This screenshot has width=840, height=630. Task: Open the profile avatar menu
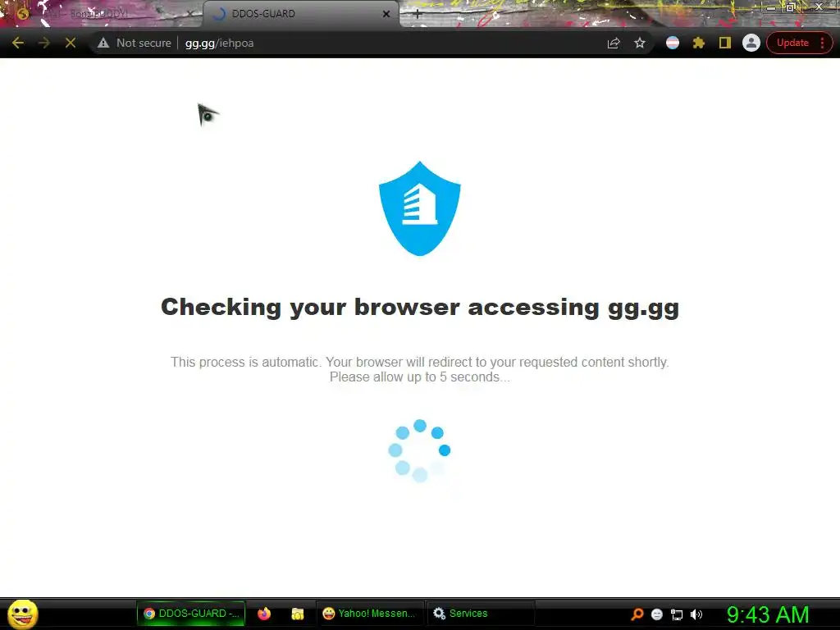pyautogui.click(x=751, y=43)
